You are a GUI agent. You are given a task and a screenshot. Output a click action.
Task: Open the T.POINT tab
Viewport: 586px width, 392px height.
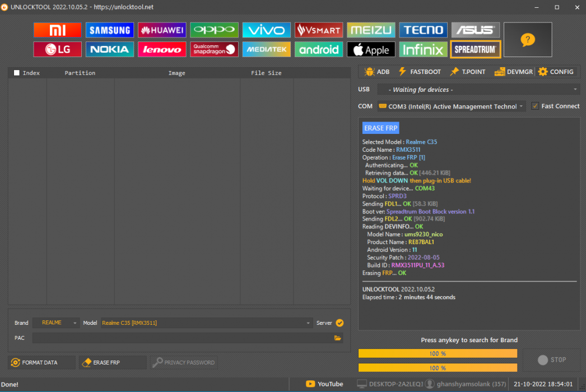[468, 72]
